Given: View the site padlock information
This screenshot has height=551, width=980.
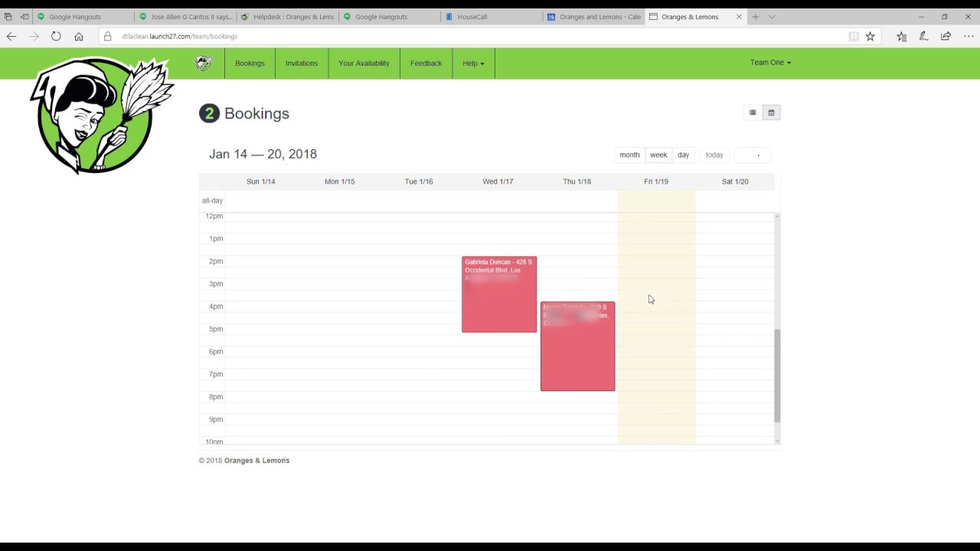Looking at the screenshot, I should point(107,36).
